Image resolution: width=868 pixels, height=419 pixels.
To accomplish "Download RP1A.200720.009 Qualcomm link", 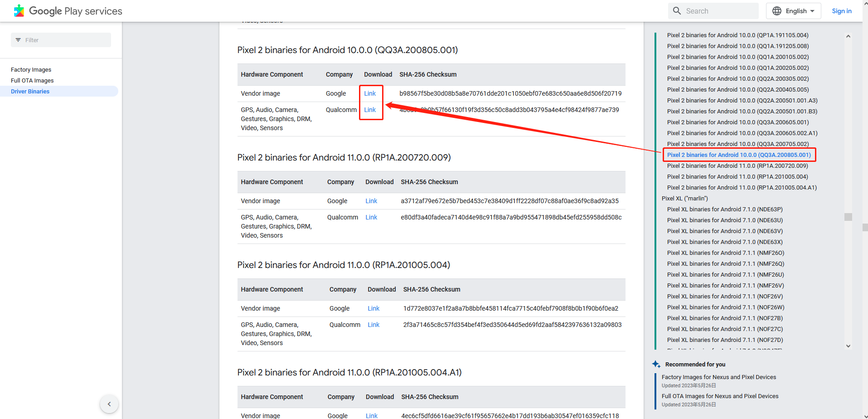I will tap(371, 217).
